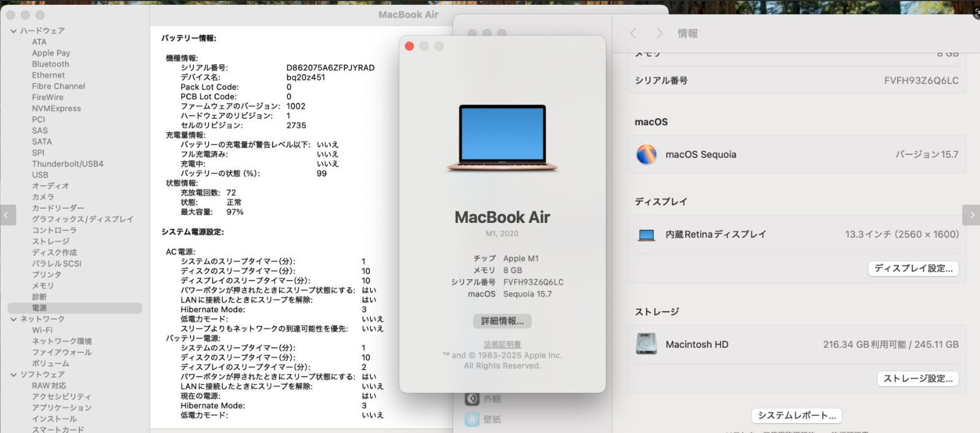Select プリンタ in sidebar
Image resolution: width=980 pixels, height=433 pixels.
[x=47, y=274]
